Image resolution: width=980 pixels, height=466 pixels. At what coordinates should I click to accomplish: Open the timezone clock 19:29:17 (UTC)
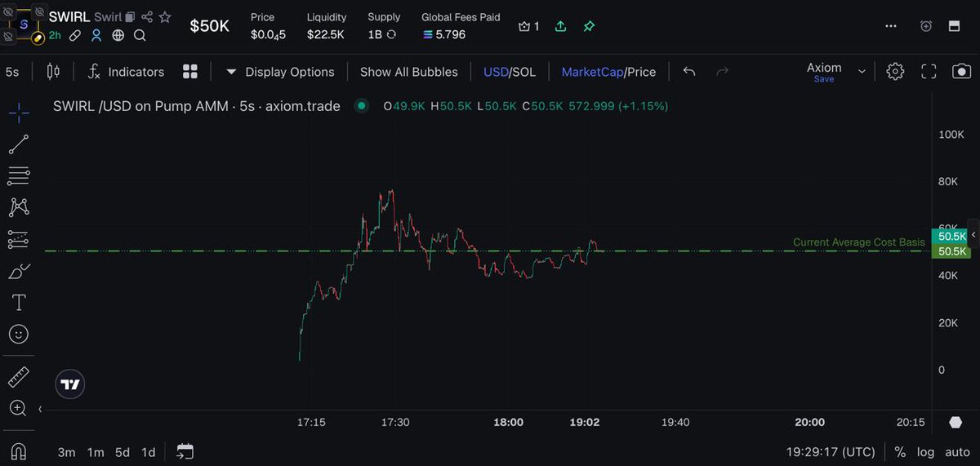[x=831, y=452]
